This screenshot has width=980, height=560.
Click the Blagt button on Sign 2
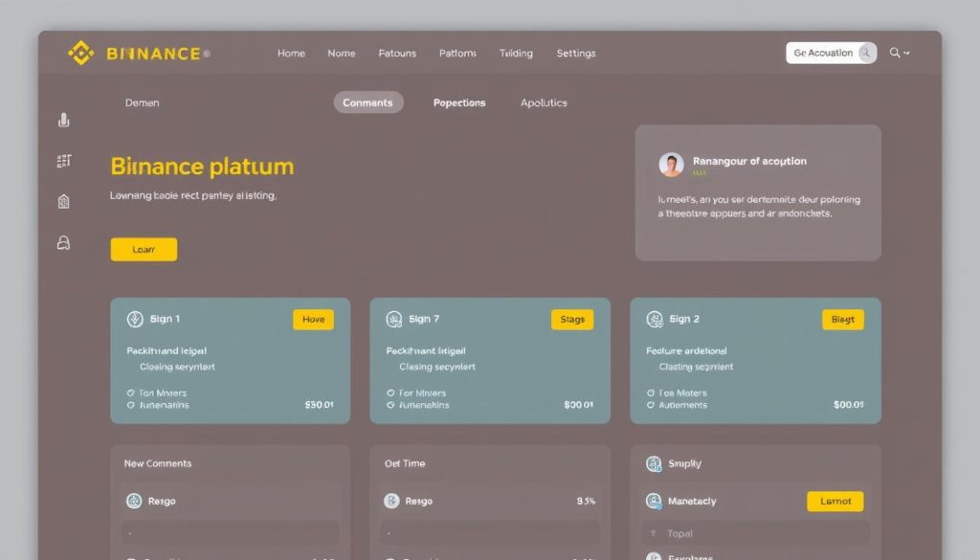click(842, 320)
